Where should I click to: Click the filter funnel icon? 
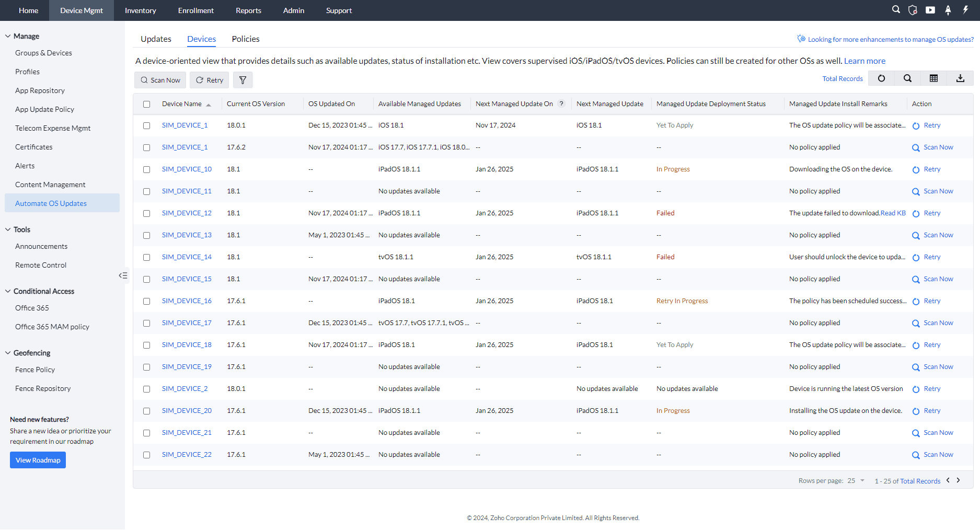(x=243, y=80)
